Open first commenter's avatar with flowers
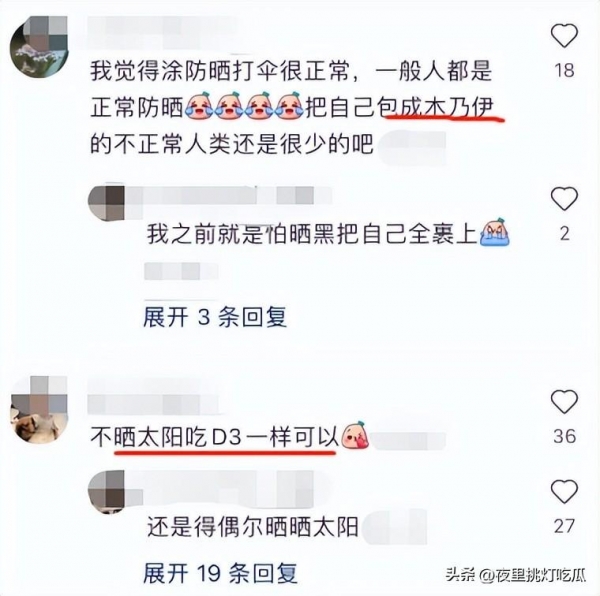 click(x=39, y=47)
